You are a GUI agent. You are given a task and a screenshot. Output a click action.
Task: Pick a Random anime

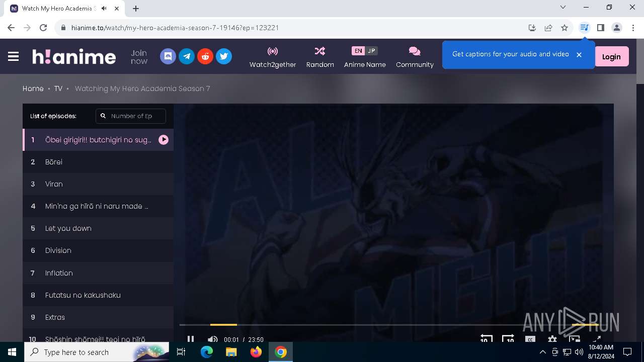(x=320, y=57)
